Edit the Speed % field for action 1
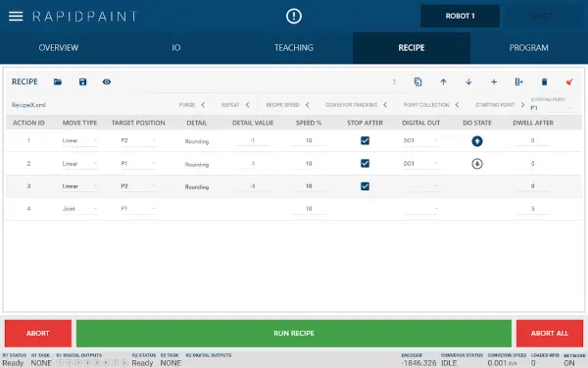This screenshot has height=368, width=588. 309,140
